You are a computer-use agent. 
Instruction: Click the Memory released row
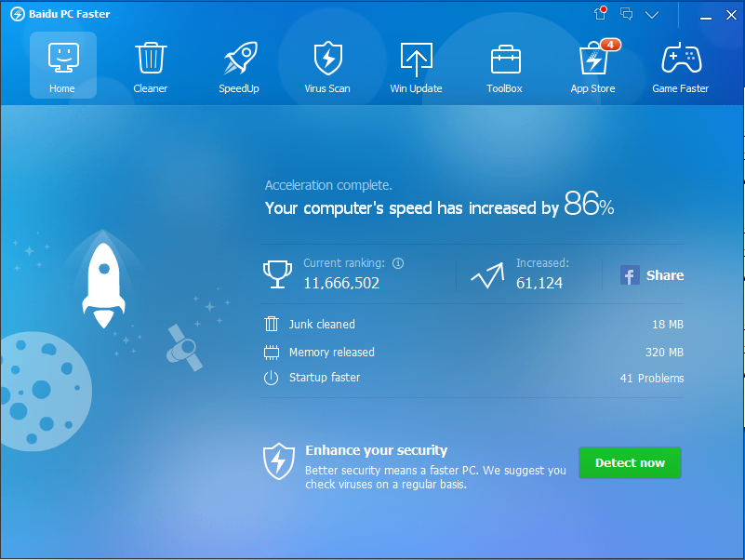tap(473, 353)
